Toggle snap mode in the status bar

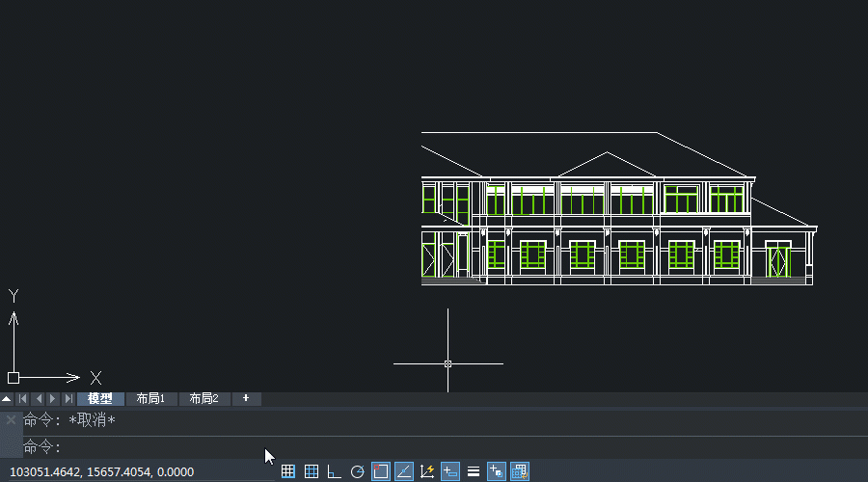click(x=287, y=471)
